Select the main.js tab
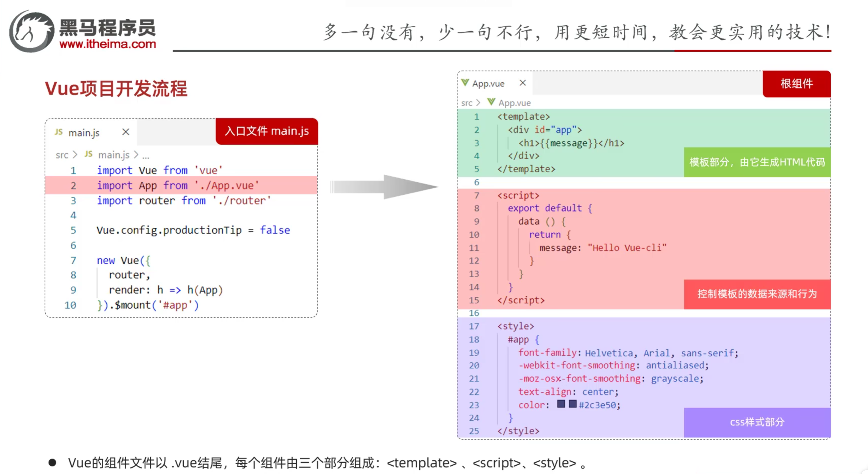868x474 pixels. (x=84, y=133)
